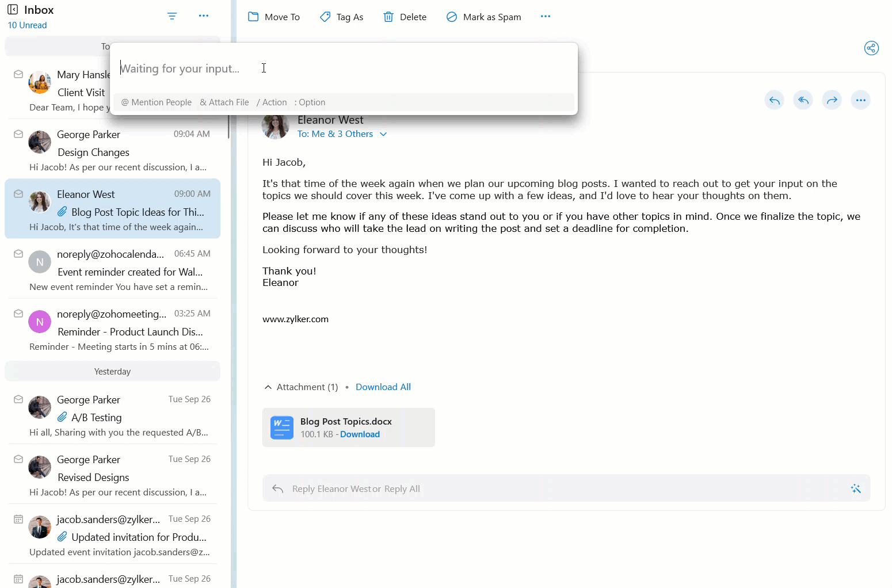
Task: Mark the email as spam
Action: coord(484,17)
